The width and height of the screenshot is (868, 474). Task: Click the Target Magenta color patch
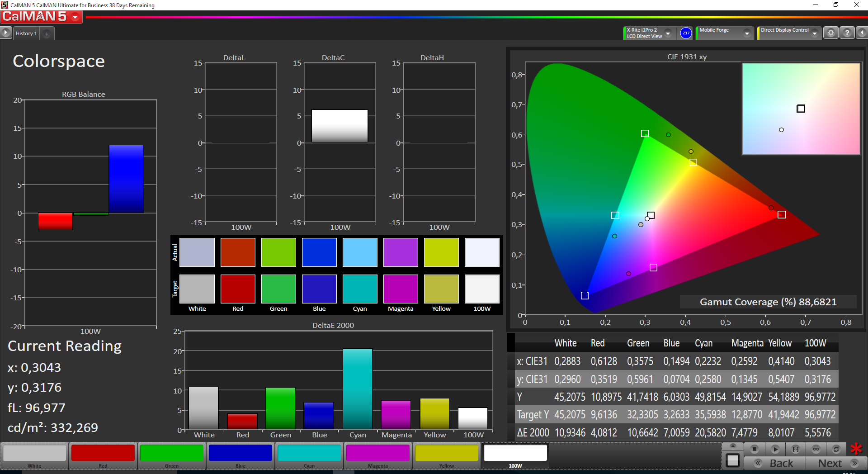(x=401, y=289)
